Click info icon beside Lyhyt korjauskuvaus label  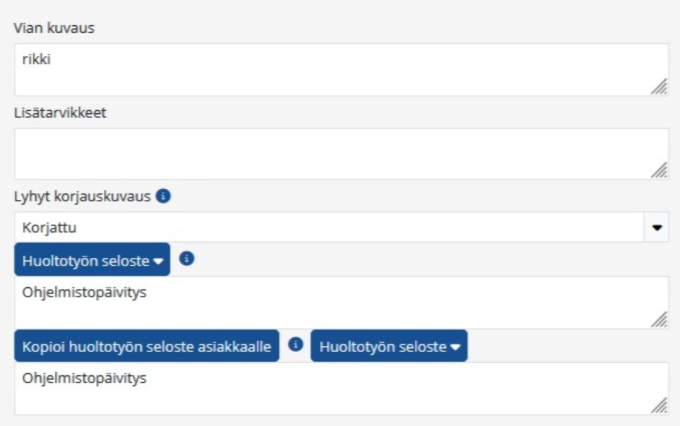click(x=163, y=197)
